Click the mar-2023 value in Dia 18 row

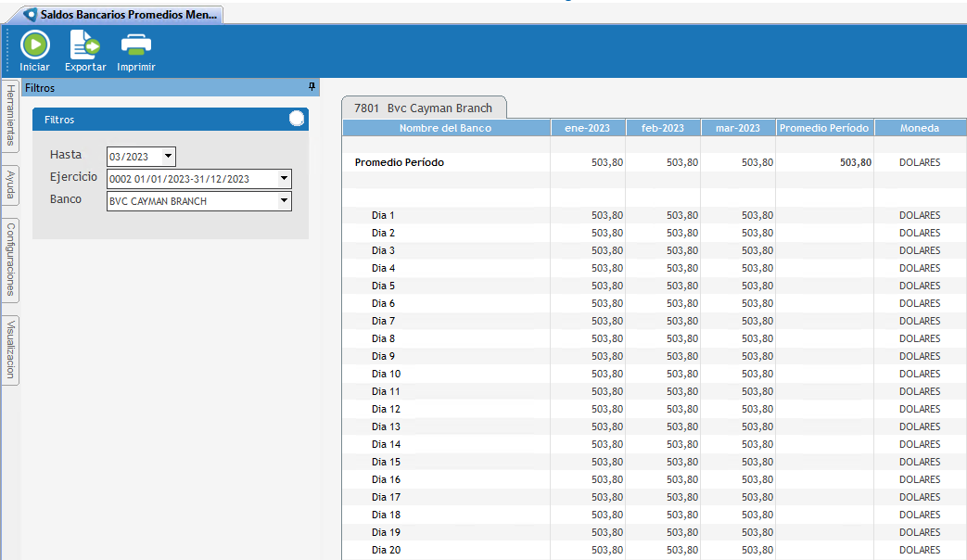pyautogui.click(x=757, y=515)
